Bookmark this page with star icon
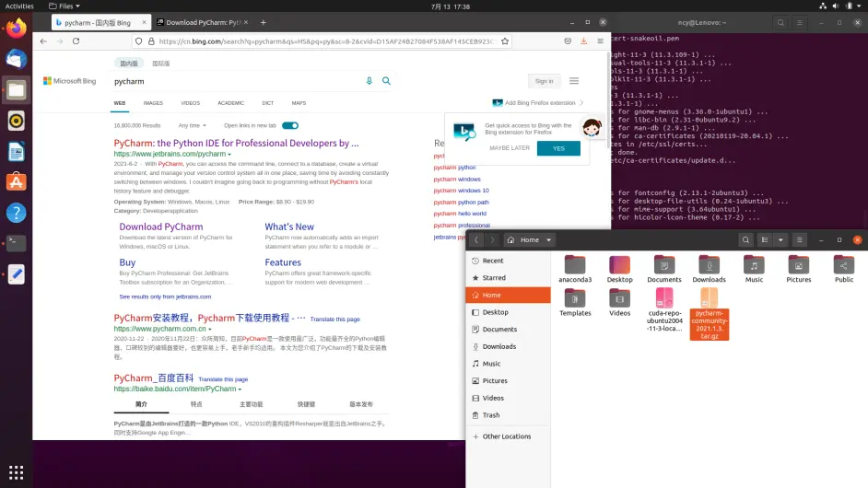The image size is (868, 488). 505,41
